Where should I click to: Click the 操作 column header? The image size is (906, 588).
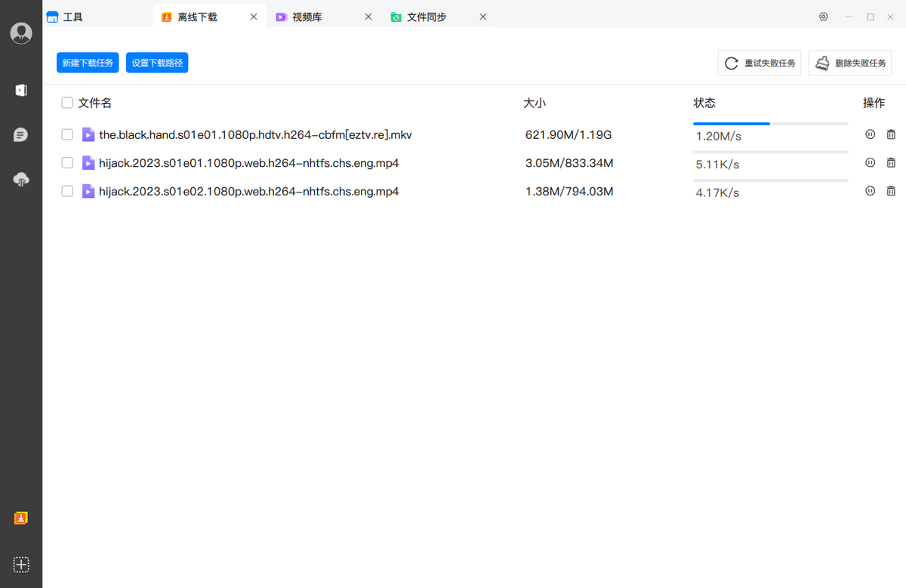(874, 103)
